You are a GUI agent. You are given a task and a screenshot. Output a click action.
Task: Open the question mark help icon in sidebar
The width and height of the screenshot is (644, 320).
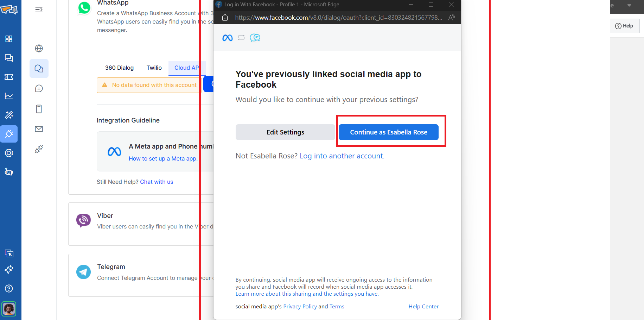pos(9,288)
